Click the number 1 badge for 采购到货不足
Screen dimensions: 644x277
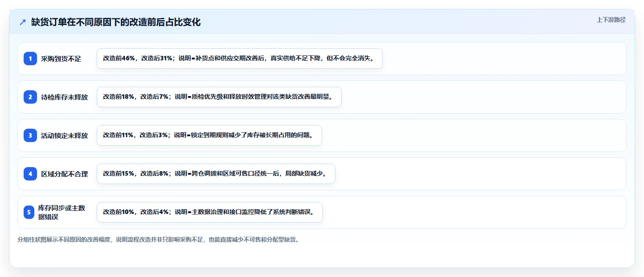click(x=30, y=59)
